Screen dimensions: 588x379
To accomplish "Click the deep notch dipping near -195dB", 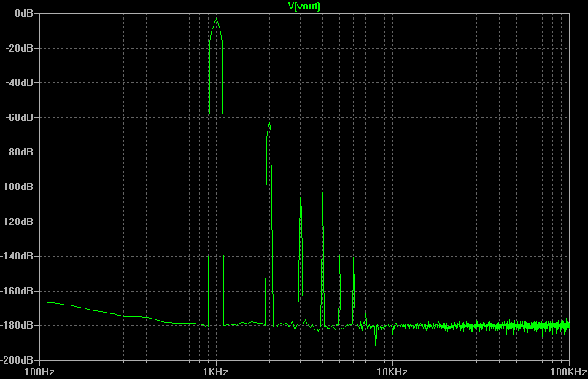I will pos(376,351).
